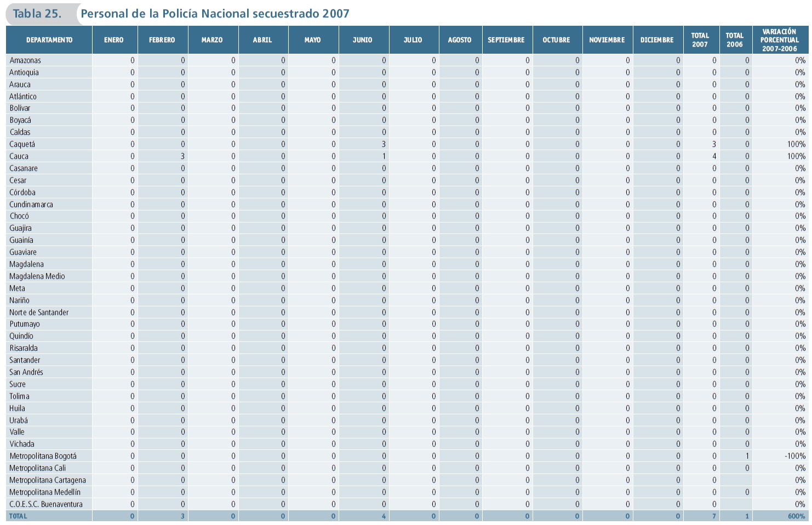Select the VARIACIÓN PORCENTUAL 2007-2006 header
This screenshot has width=812, height=525.
(x=779, y=40)
